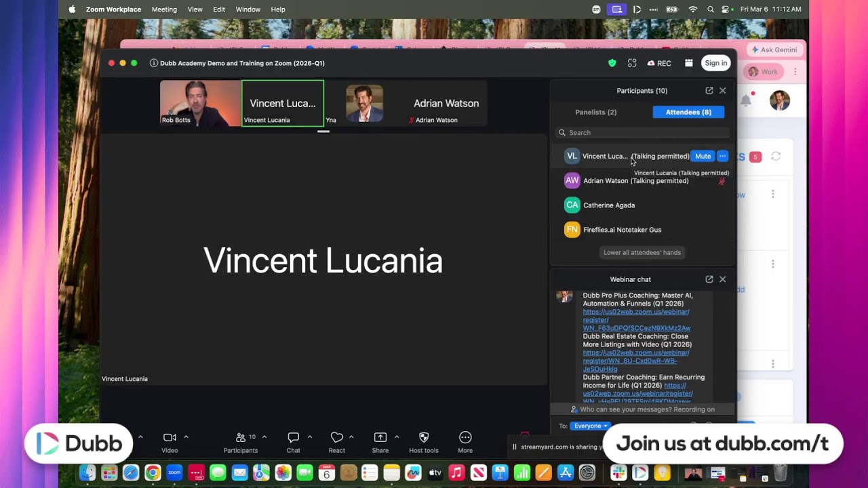Click Ask Gemini in the browser window
Image resolution: width=868 pixels, height=488 pixels.
773,49
